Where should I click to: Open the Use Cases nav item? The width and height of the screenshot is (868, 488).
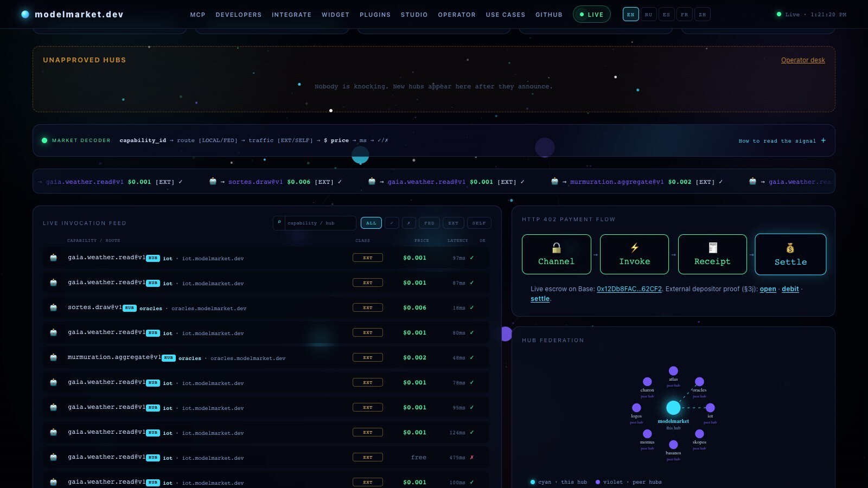(506, 15)
